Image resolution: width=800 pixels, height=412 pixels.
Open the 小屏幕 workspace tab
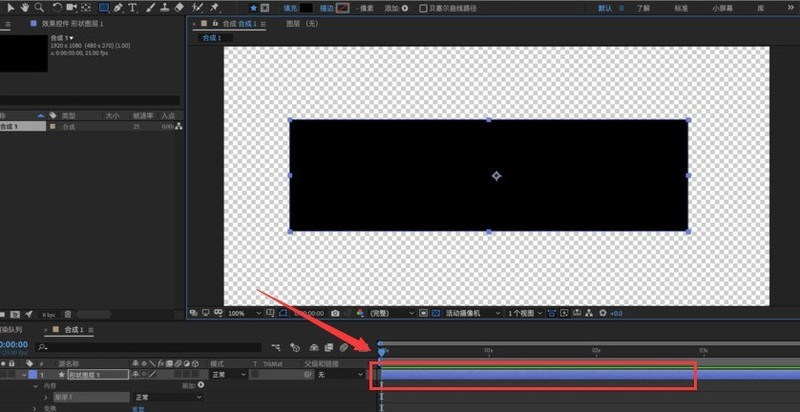[723, 8]
